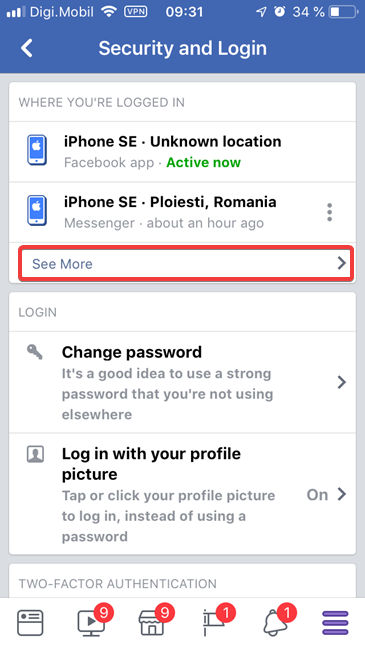Open the hamburger menu tab

coord(335,623)
